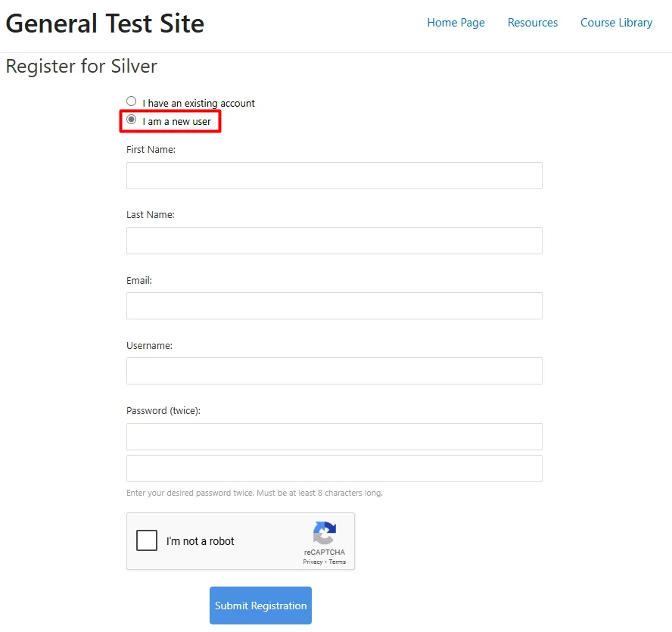
Task: Open the reCAPTCHA Privacy link
Action: 312,562
